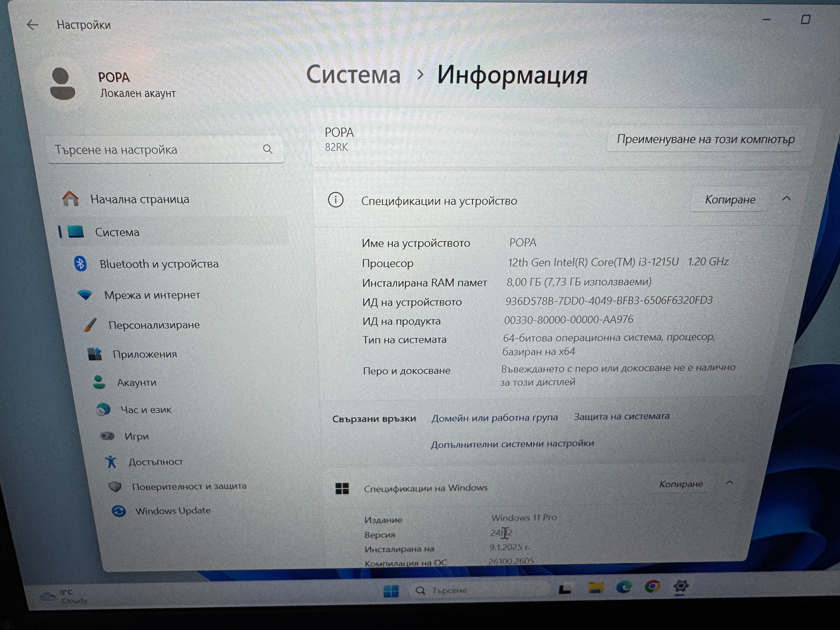The image size is (840, 630).
Task: Click the info icon beside Спецификации на устройство
Action: tap(336, 200)
